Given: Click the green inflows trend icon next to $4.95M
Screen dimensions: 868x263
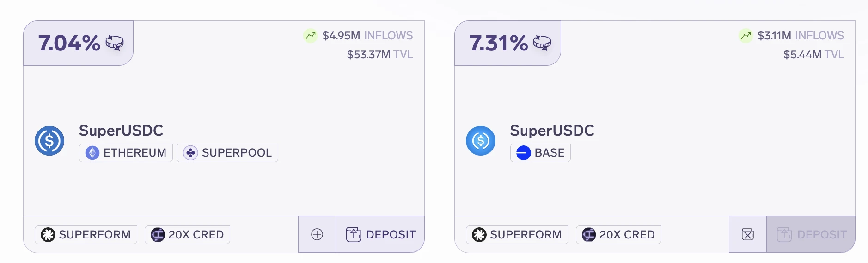Looking at the screenshot, I should click(310, 36).
